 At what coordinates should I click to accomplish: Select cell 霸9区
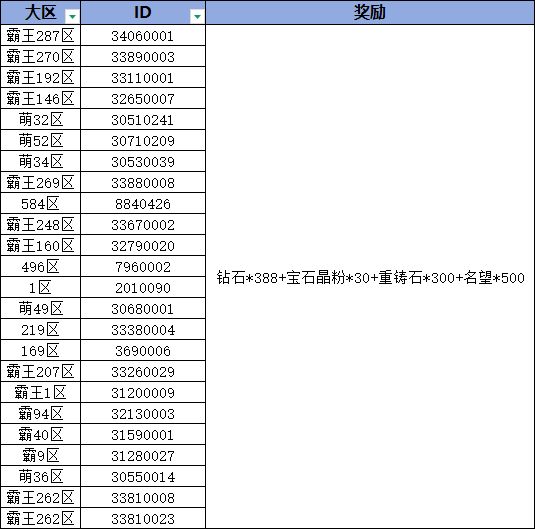(41, 455)
